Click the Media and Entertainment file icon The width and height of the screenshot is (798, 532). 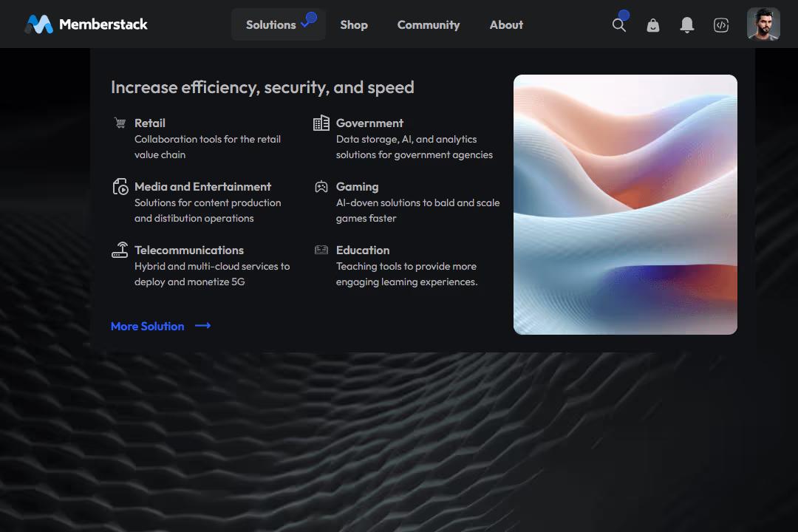point(120,186)
